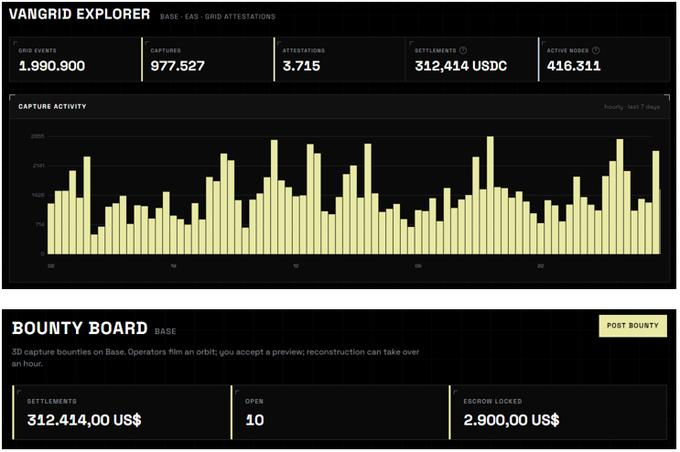Select the Open bounties count 10
The width and height of the screenshot is (680, 452).
(255, 420)
